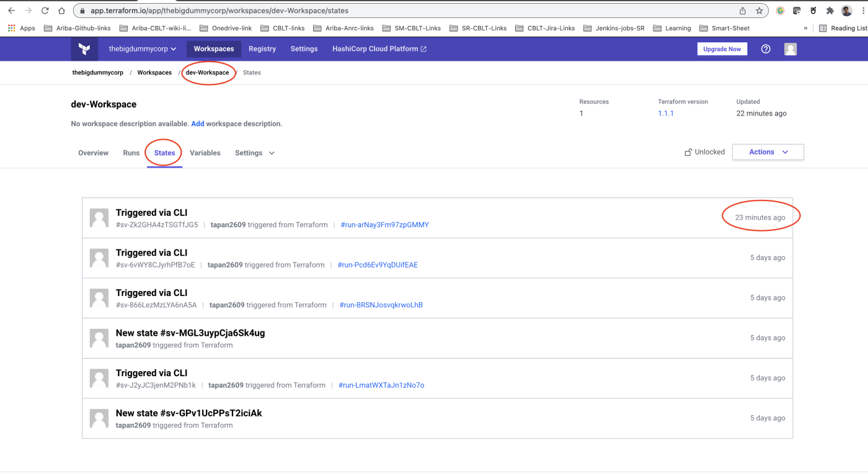Click the Updated 22 minutes ago value
The image size is (868, 476).
tap(761, 114)
